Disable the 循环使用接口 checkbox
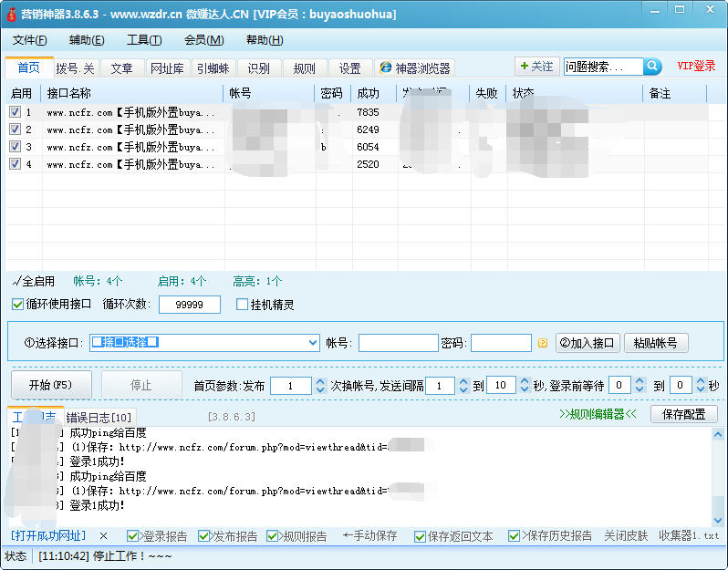728x570 pixels. 17,305
